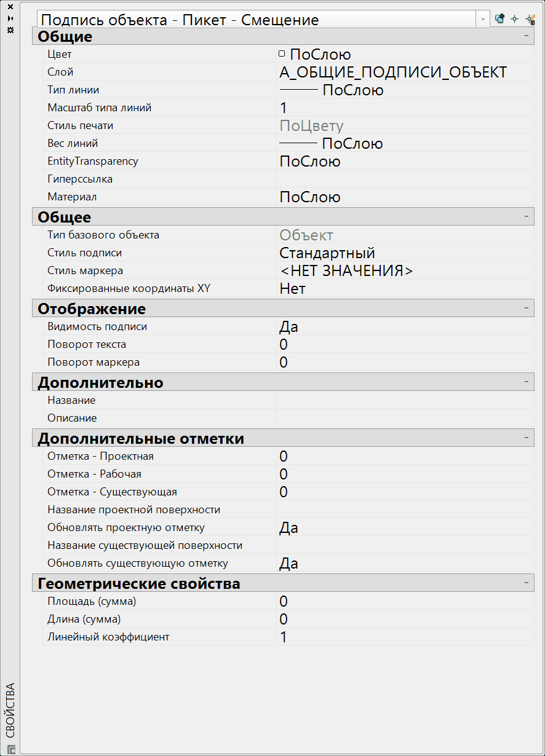Viewport: 545px width, 756px height.
Task: Click the ПоСлою color swatch
Action: (x=282, y=55)
